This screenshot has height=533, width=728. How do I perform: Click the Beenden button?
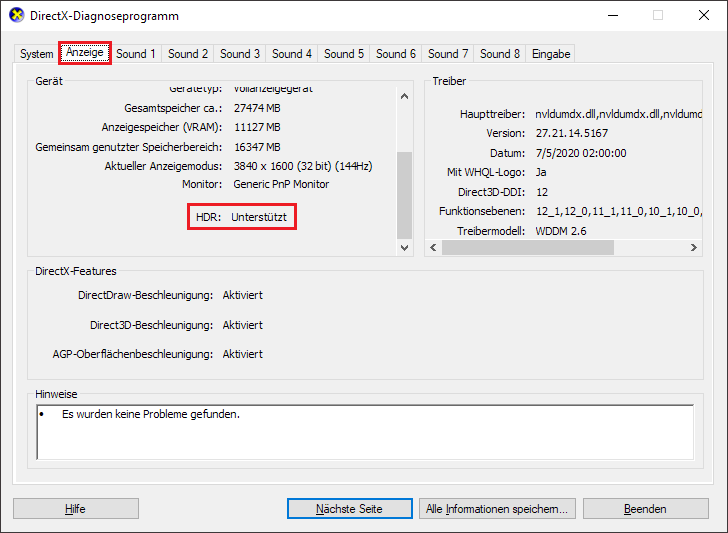[x=645, y=509]
